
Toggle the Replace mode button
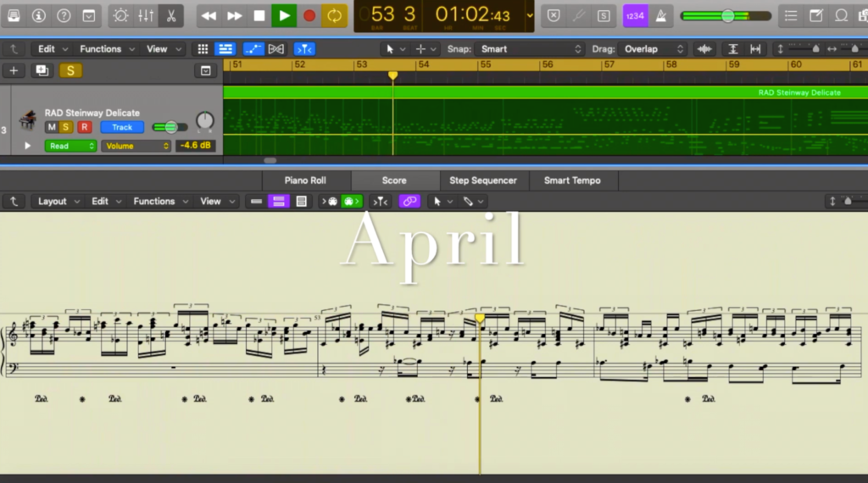[553, 15]
